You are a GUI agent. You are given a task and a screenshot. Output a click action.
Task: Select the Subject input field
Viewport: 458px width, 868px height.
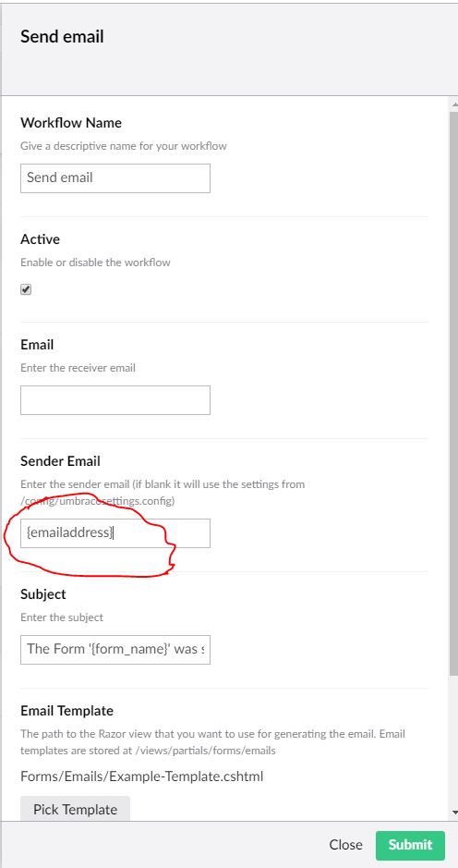pyautogui.click(x=115, y=649)
